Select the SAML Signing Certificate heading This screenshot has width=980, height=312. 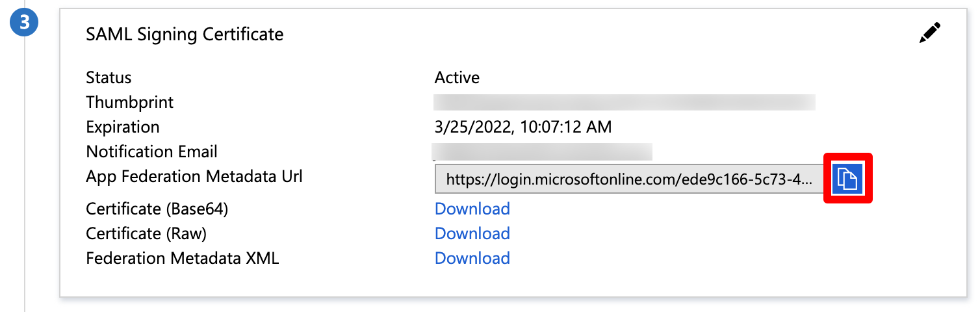point(185,34)
